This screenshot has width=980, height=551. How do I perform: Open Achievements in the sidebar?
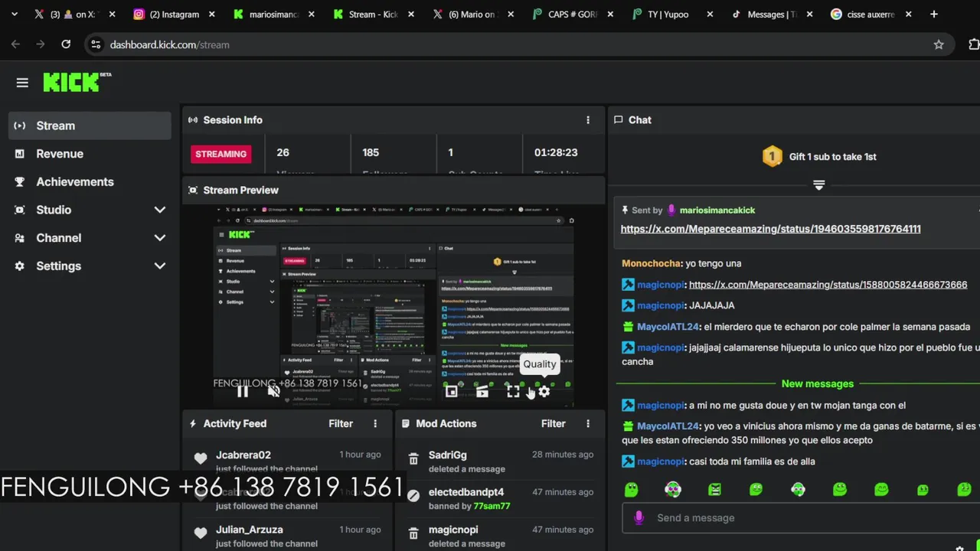point(90,182)
